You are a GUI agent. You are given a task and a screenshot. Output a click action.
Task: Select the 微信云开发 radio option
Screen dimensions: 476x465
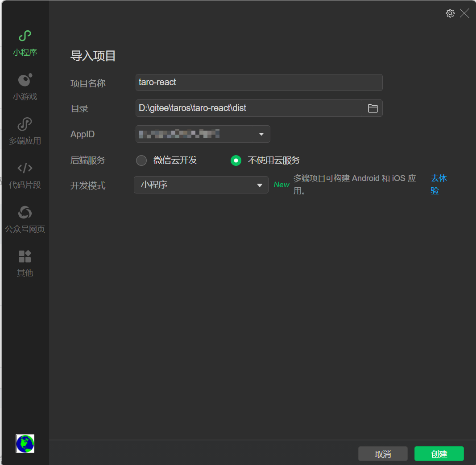[141, 160]
